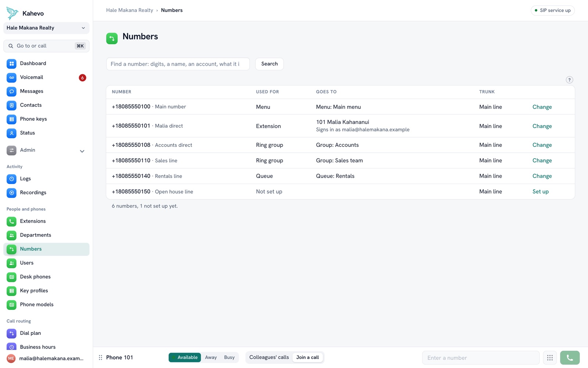Click the Extensions phone icon

click(x=11, y=222)
